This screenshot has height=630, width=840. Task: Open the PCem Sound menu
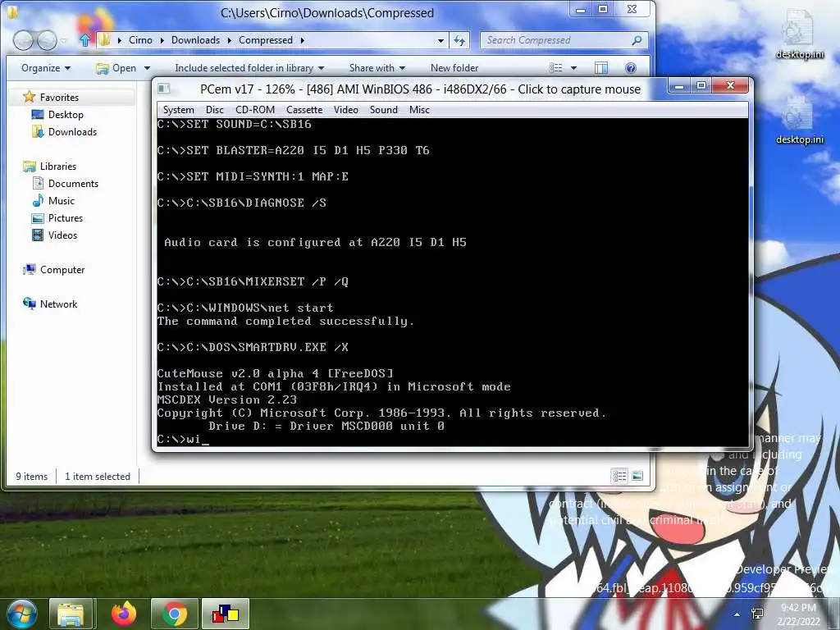[384, 110]
